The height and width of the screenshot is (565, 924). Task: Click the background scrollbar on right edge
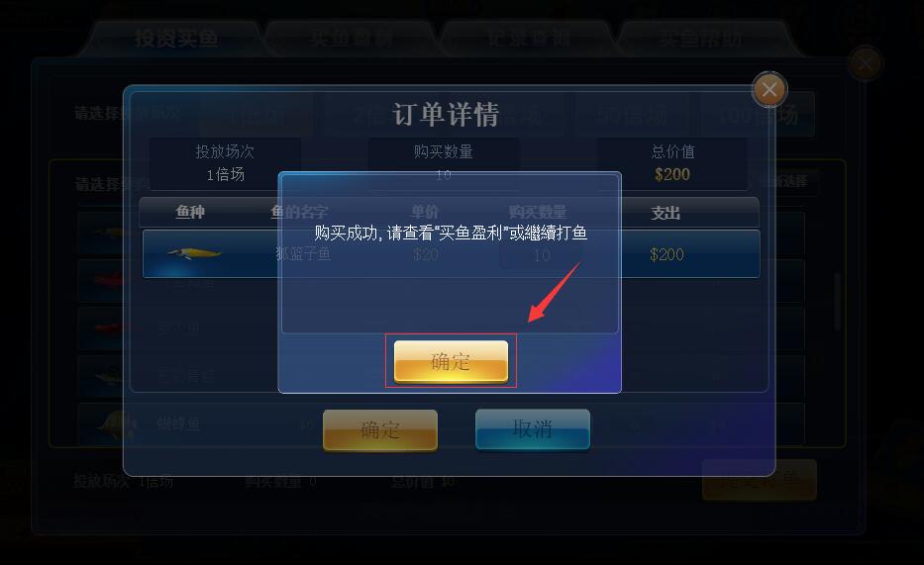click(x=837, y=300)
